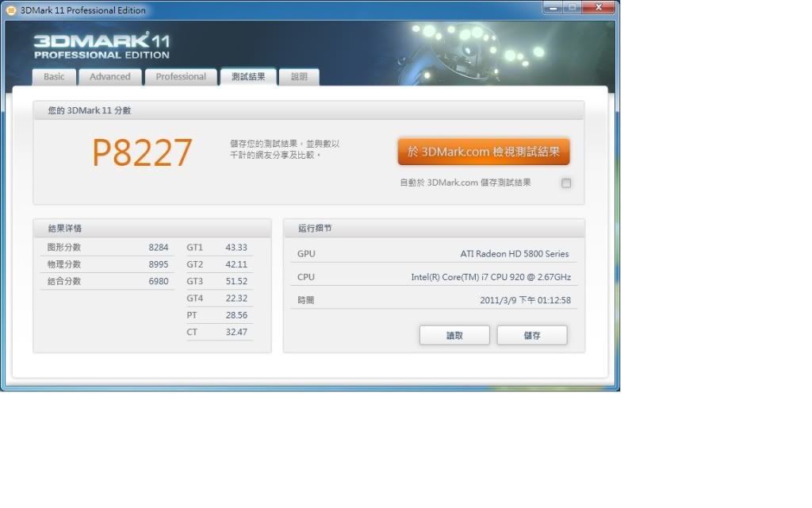Select the GT3 result 51.52

click(x=236, y=282)
